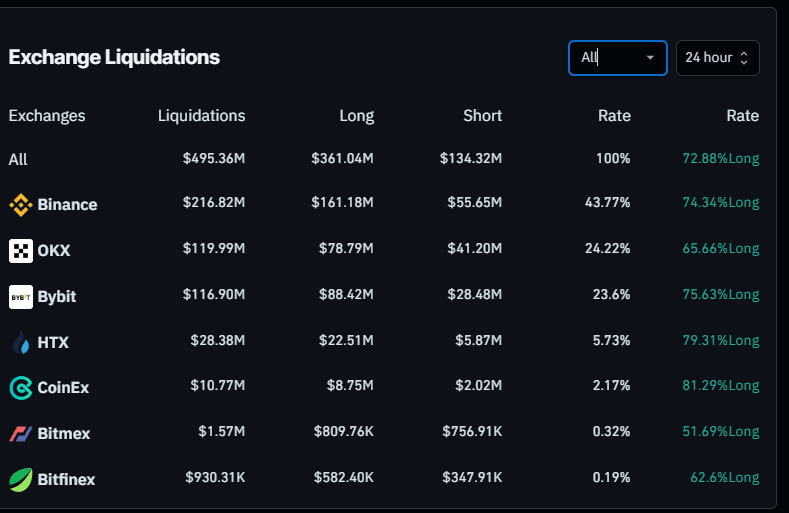Screen dimensions: 789x513
Task: Sort by Long column header
Action: point(356,116)
